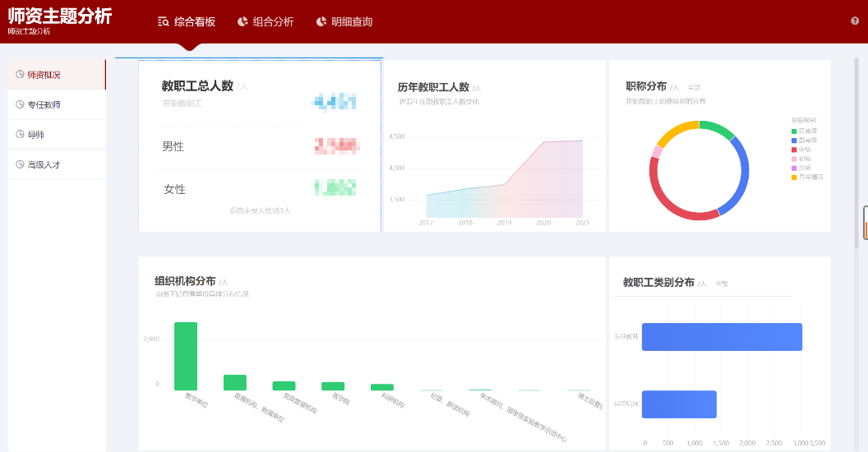Screen dimensions: 868x452
Task: Click the blurred 在职教职工 total number
Action: tap(335, 103)
